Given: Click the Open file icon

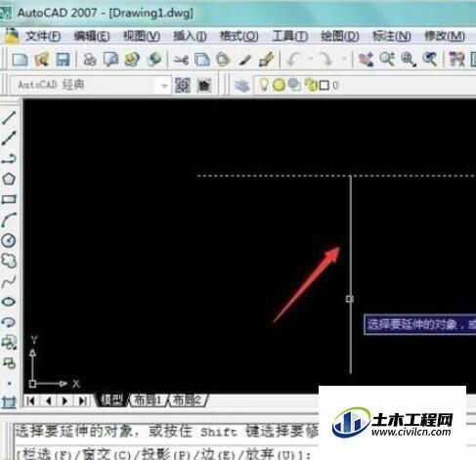Looking at the screenshot, I should [x=42, y=60].
